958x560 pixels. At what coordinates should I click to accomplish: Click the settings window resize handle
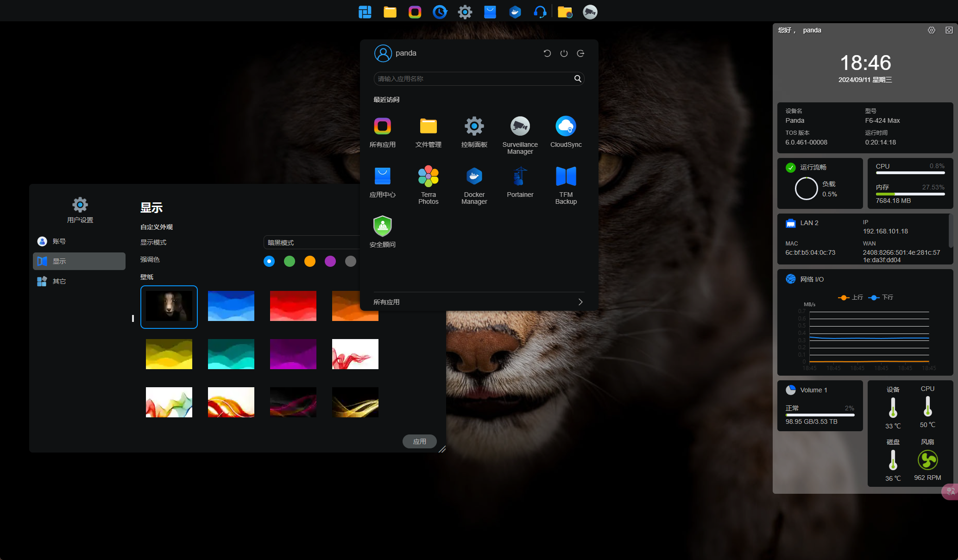click(442, 449)
